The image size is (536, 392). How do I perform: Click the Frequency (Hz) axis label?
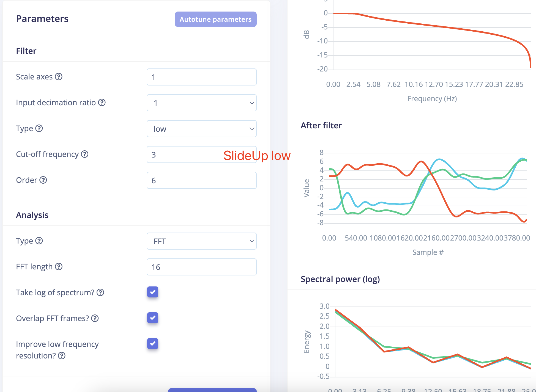432,99
